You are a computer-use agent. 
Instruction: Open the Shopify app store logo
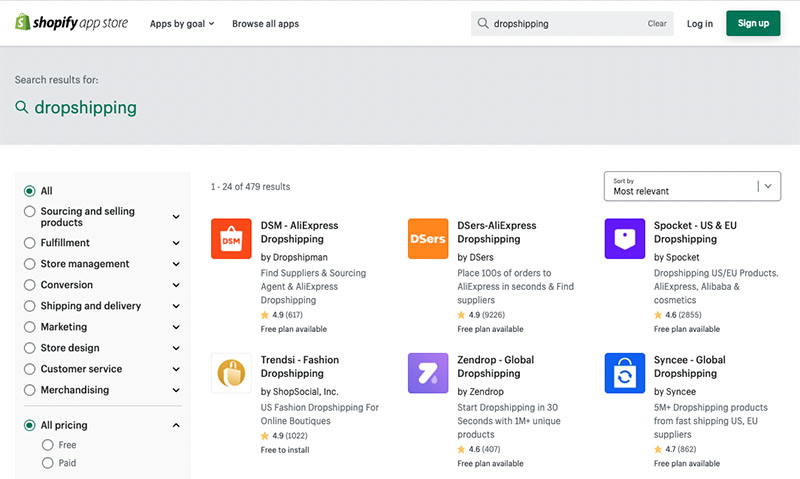tap(71, 23)
